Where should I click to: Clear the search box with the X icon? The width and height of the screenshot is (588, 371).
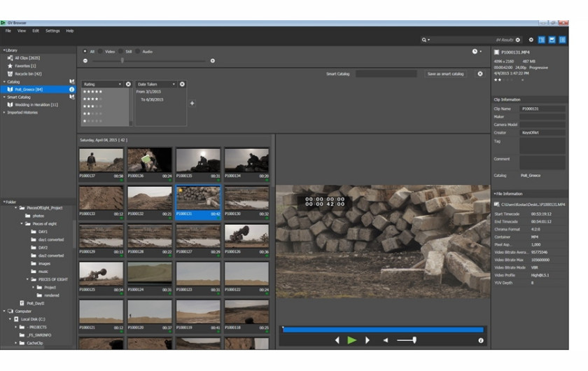tap(518, 40)
